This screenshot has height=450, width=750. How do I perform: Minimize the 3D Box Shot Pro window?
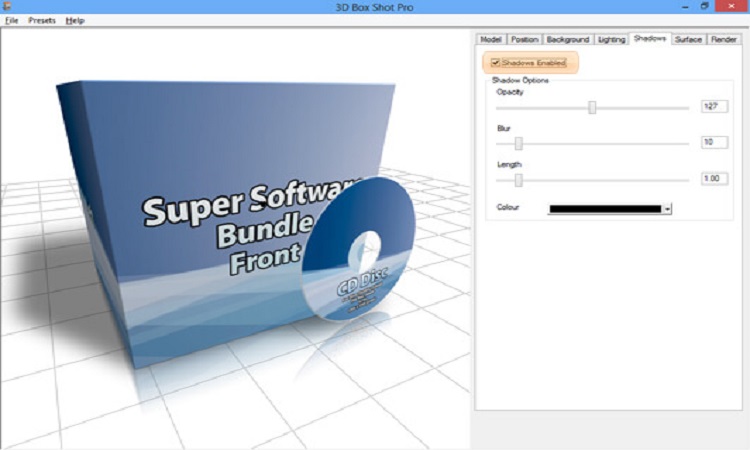coord(685,7)
